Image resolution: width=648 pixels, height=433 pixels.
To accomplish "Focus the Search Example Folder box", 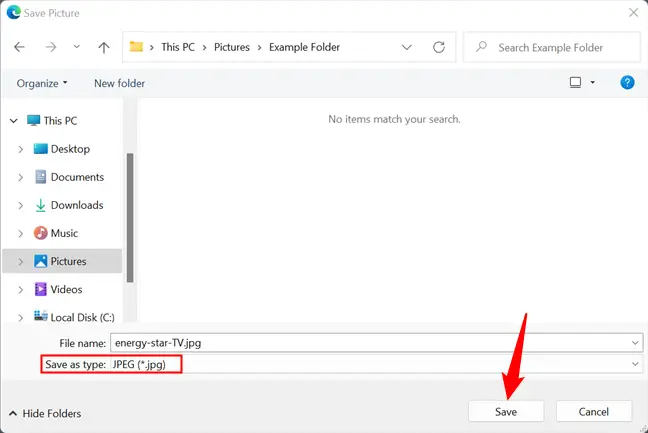I will [551, 47].
